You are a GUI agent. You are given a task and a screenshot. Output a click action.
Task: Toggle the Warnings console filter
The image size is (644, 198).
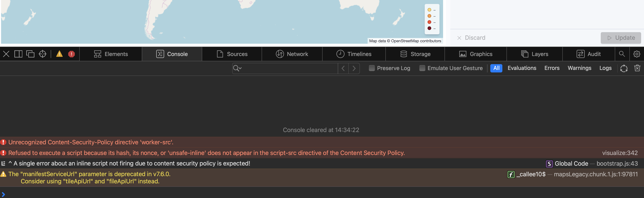pos(579,68)
